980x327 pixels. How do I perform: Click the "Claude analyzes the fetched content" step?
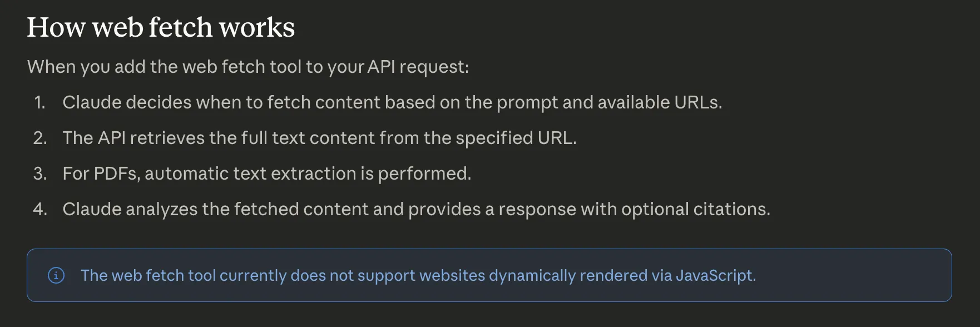[x=416, y=209]
